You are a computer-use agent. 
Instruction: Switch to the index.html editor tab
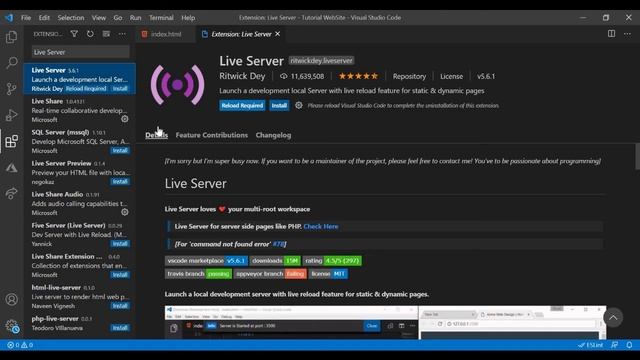click(x=166, y=34)
